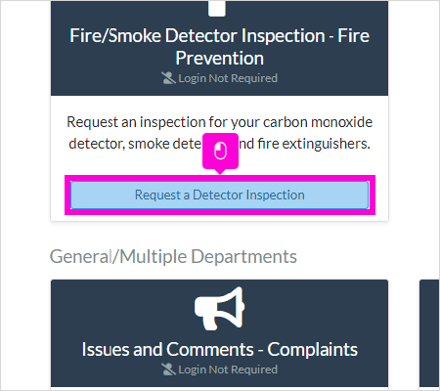Screen dimensions: 440x391
Task: Click crossed-out user icon in Fire Prevention card
Action: [x=168, y=78]
